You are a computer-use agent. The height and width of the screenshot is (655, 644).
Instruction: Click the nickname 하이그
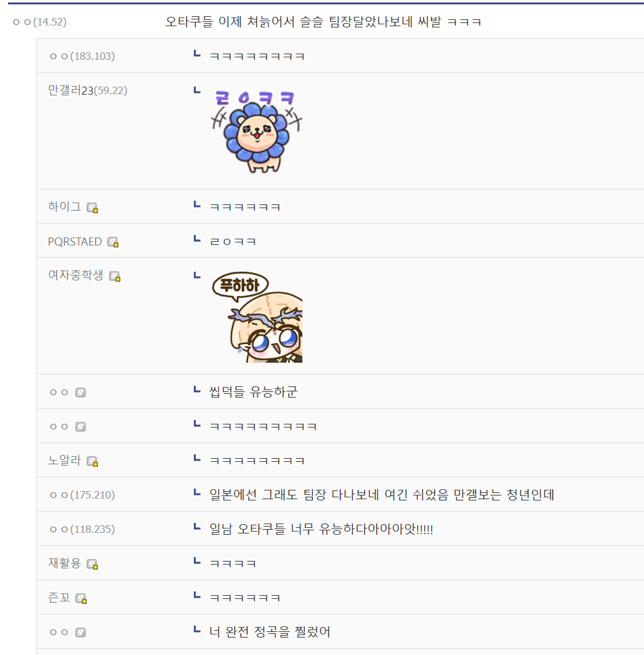[x=64, y=206]
